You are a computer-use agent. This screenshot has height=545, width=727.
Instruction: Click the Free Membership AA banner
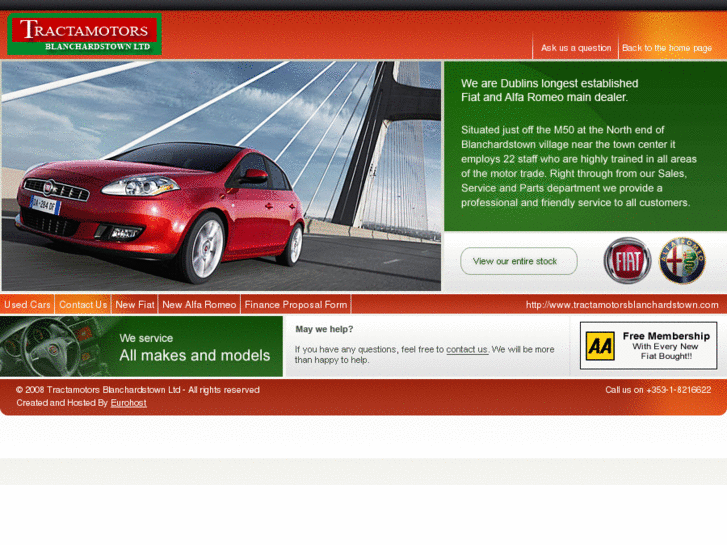[x=648, y=346]
